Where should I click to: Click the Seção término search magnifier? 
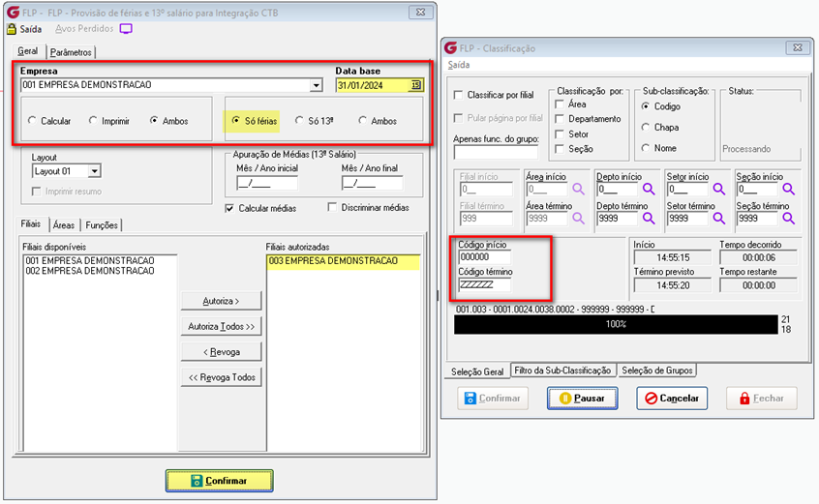click(789, 218)
